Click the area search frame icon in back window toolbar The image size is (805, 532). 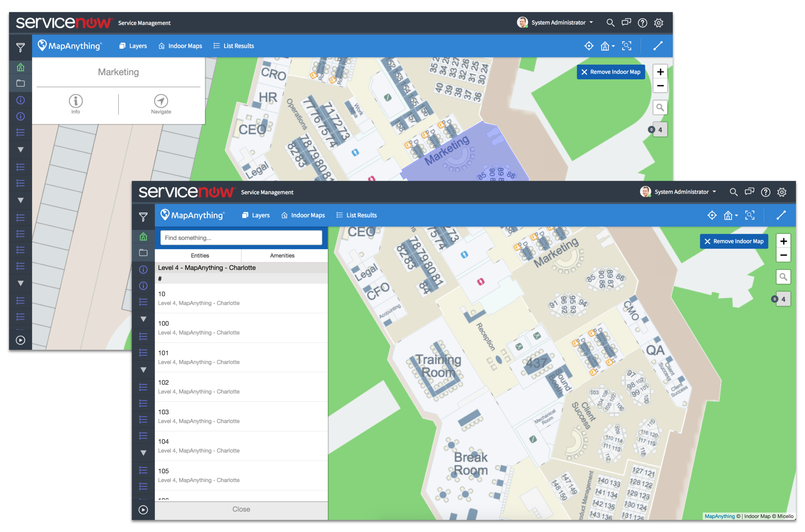tap(627, 46)
